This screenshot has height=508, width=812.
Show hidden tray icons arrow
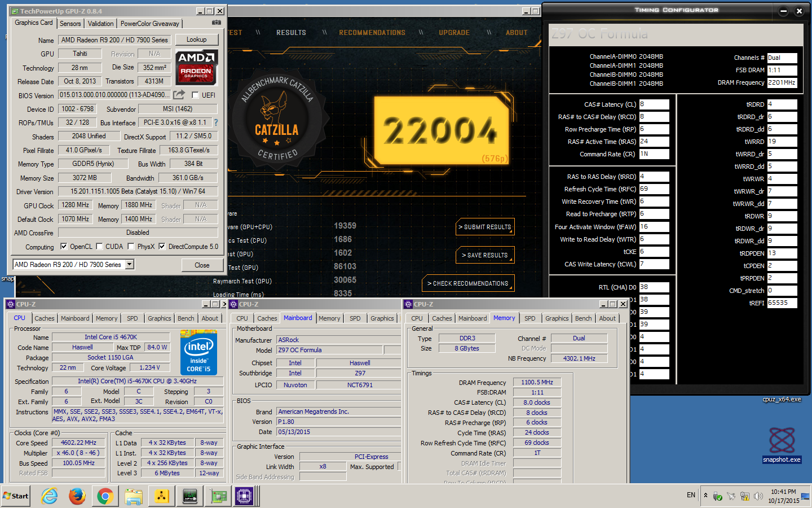(x=705, y=496)
